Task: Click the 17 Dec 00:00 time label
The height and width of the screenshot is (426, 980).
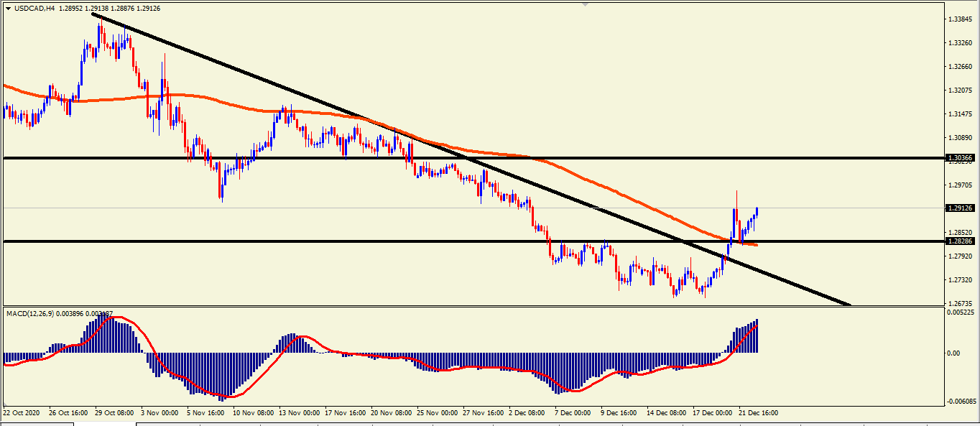Action: pyautogui.click(x=712, y=413)
